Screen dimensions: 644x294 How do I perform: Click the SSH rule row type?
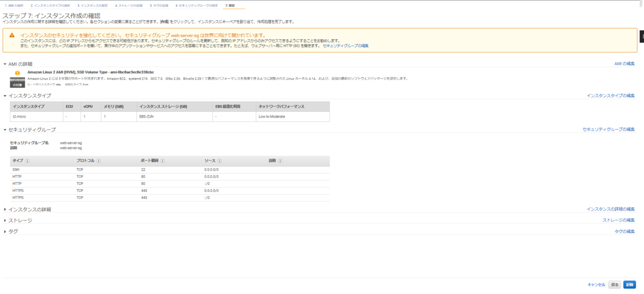(x=16, y=169)
